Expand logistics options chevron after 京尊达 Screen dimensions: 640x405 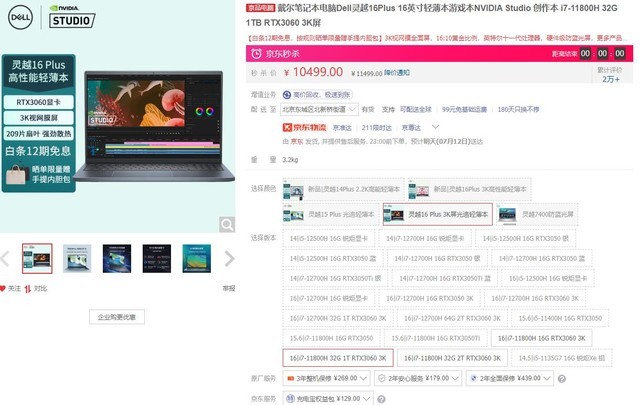pos(436,127)
